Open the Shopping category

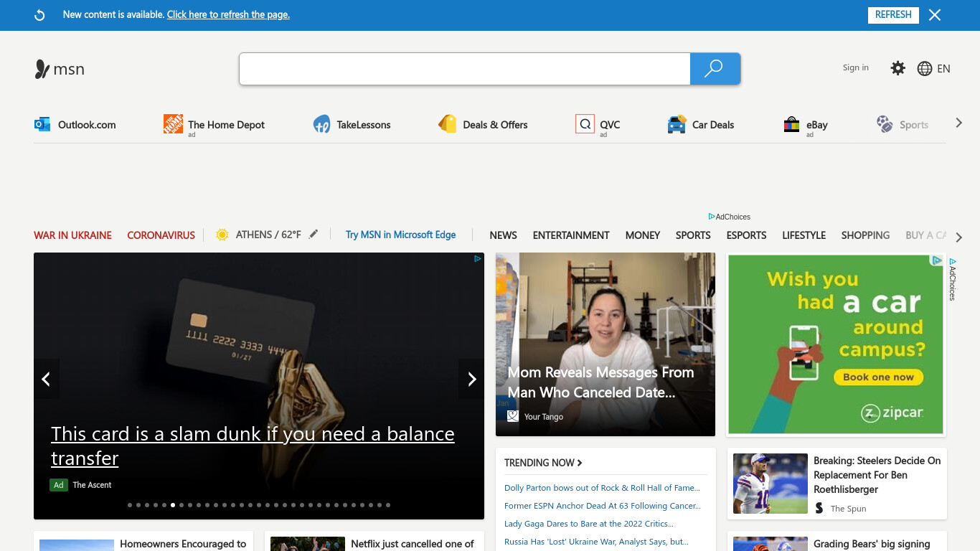coord(865,235)
